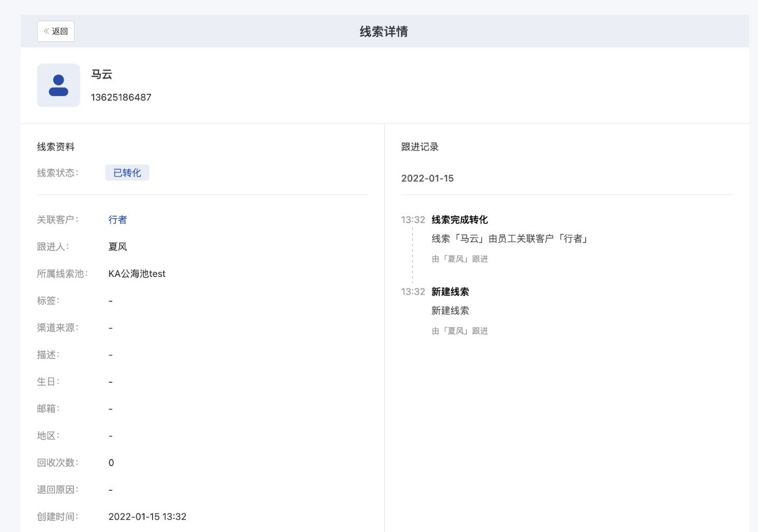Click the user avatar icon for 马云
The image size is (758, 532).
[58, 85]
